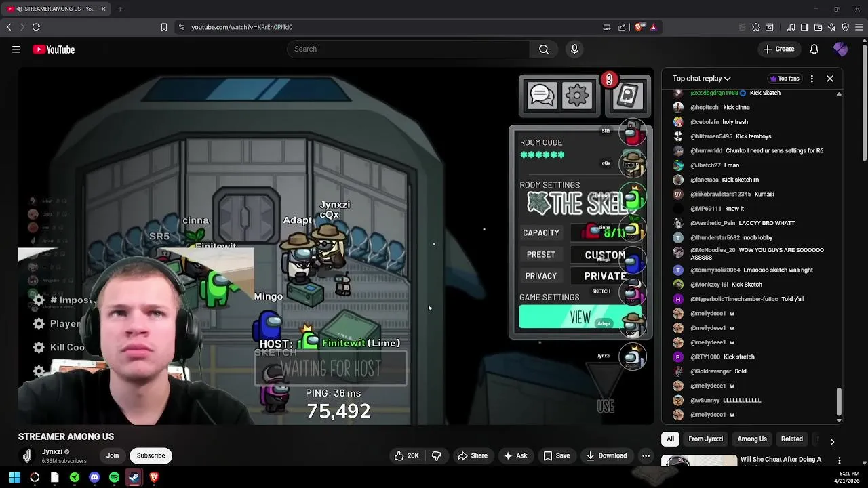Click the Join membership button
Screen dimensions: 868x488
click(113, 455)
